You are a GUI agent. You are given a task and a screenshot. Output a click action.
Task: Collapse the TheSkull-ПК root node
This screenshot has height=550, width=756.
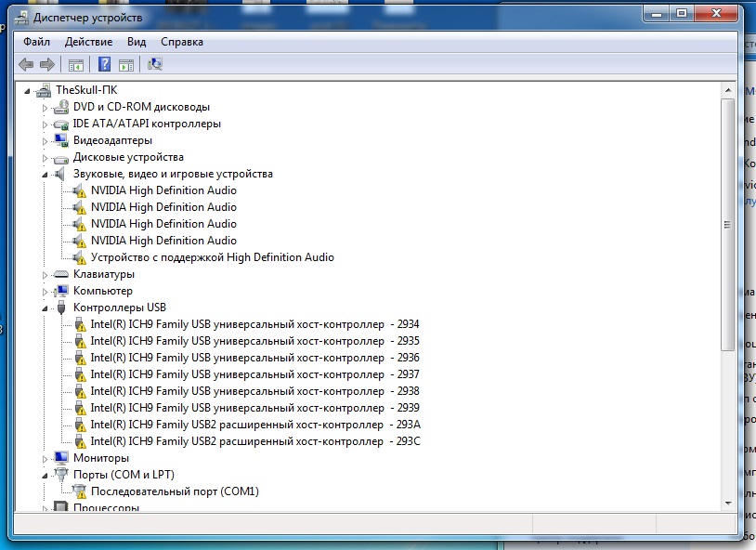click(28, 91)
